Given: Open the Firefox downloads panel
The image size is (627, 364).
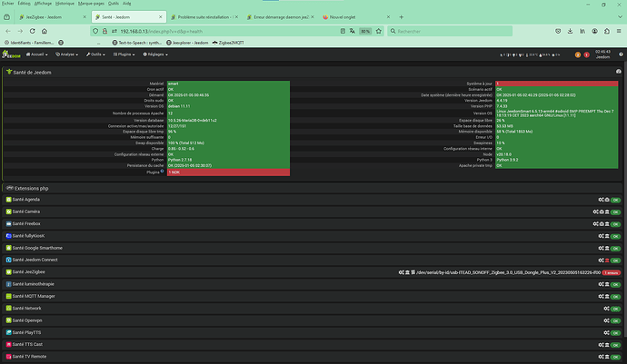Looking at the screenshot, I should click(x=571, y=31).
